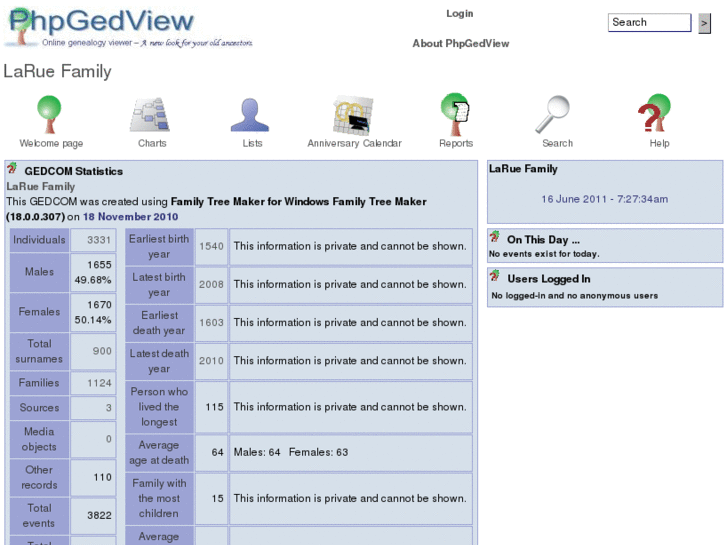
Task: Click the Females count 1670
Action: (x=99, y=305)
